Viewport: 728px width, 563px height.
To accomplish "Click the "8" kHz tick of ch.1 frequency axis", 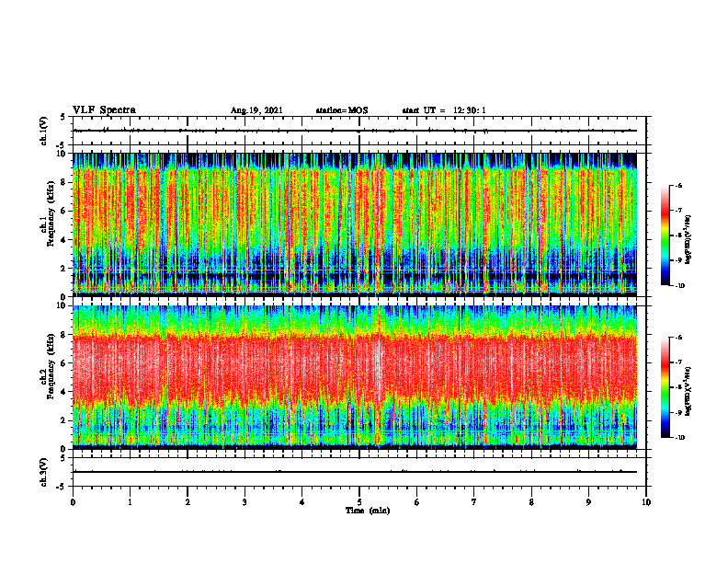I will click(64, 182).
